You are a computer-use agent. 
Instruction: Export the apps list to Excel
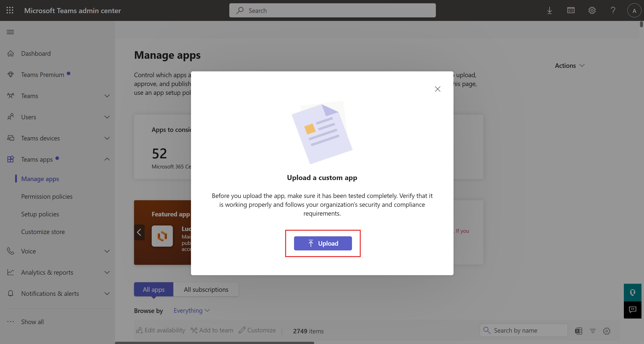tap(578, 331)
